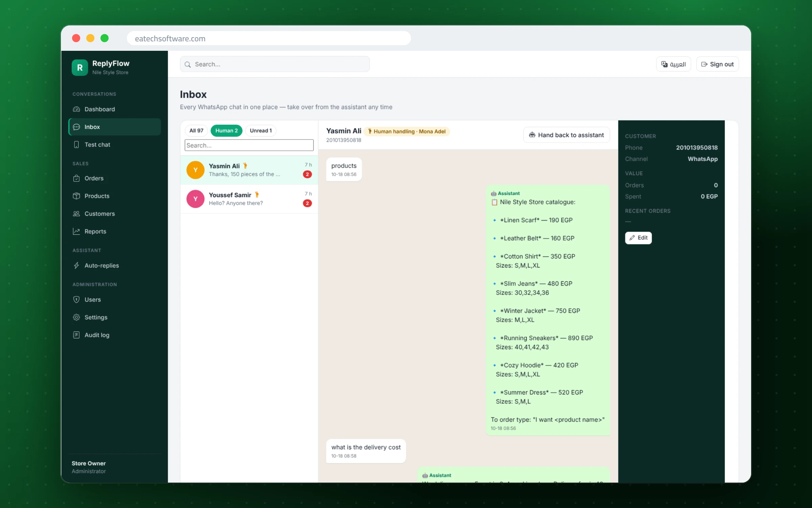The height and width of the screenshot is (508, 812).
Task: Click the Reports chart icon
Action: [x=76, y=231]
